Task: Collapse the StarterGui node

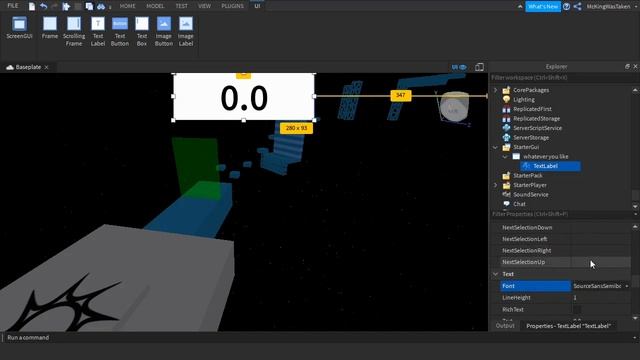Action: [x=496, y=147]
